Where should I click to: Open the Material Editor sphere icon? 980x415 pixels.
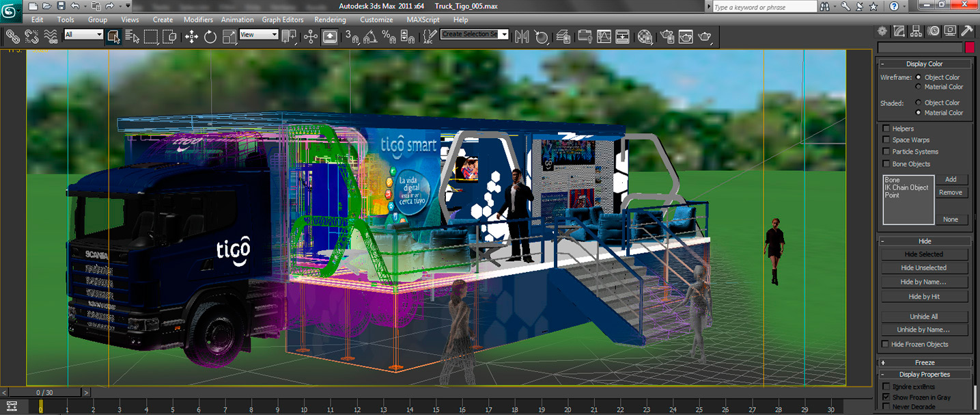point(645,37)
